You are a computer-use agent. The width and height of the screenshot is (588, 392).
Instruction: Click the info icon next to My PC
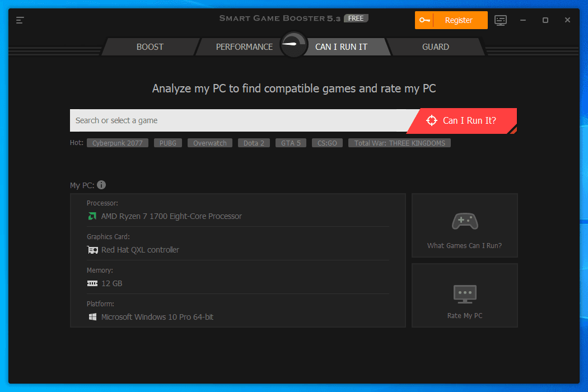coord(101,185)
